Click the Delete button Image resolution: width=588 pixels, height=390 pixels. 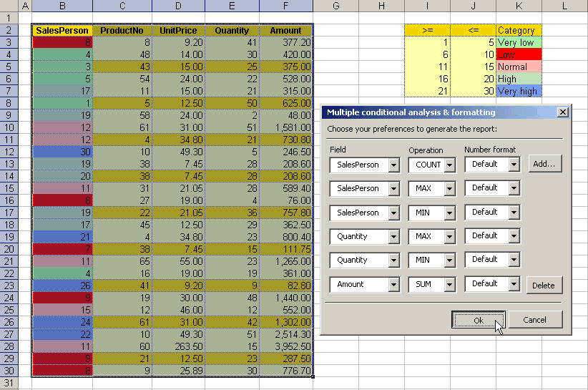[x=544, y=286]
